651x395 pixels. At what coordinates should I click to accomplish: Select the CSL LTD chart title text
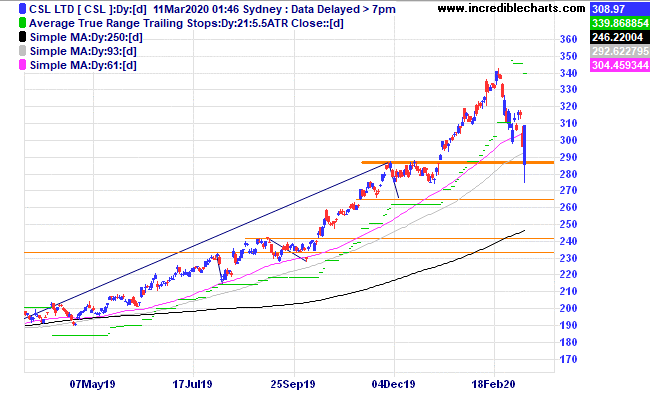212,9
